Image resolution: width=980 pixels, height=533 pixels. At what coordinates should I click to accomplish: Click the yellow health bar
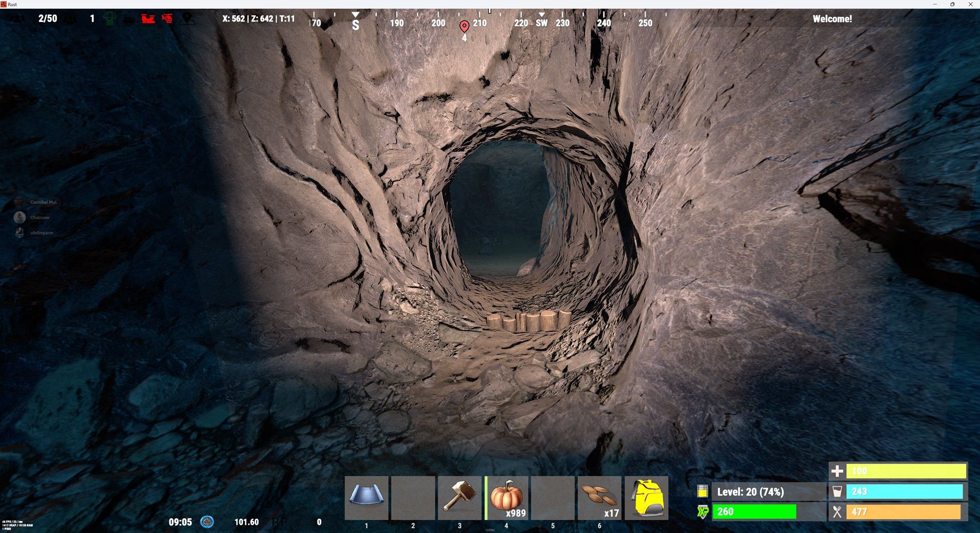906,471
